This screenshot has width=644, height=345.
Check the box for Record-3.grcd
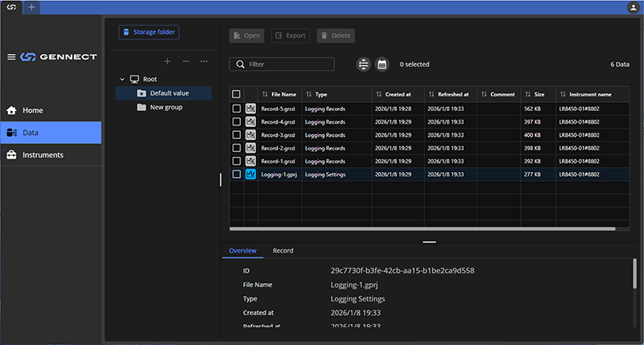pos(236,135)
